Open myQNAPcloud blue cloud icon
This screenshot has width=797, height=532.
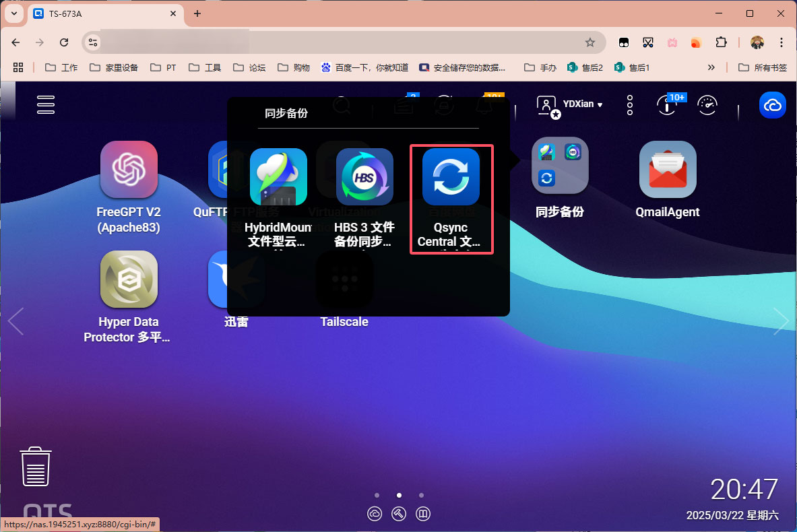coord(772,104)
